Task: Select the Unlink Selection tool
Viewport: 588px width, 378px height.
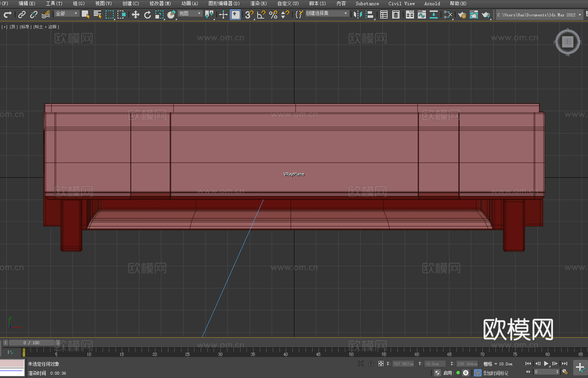Action: (x=34, y=14)
